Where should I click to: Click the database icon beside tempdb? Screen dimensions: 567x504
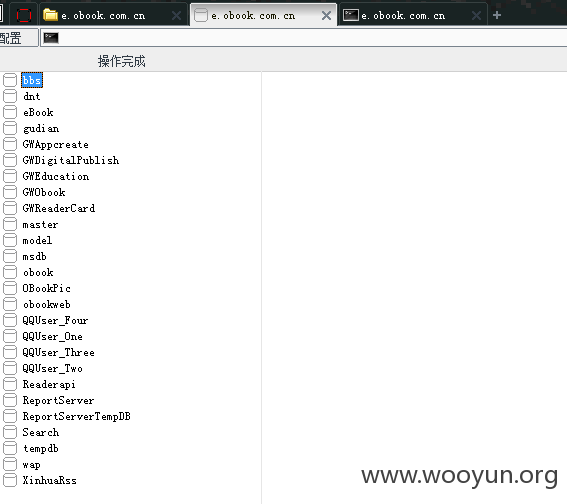(10, 448)
